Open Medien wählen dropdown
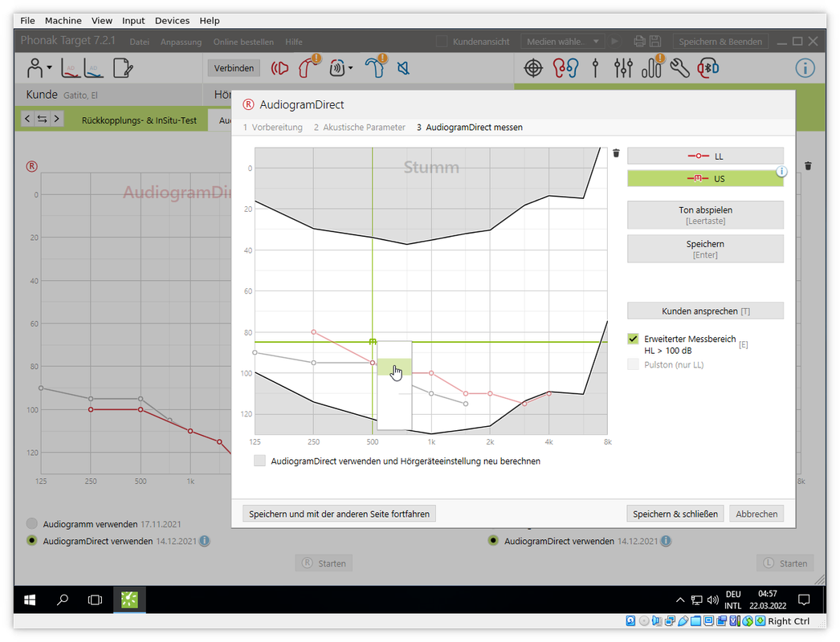The height and width of the screenshot is (642, 840). tap(562, 41)
